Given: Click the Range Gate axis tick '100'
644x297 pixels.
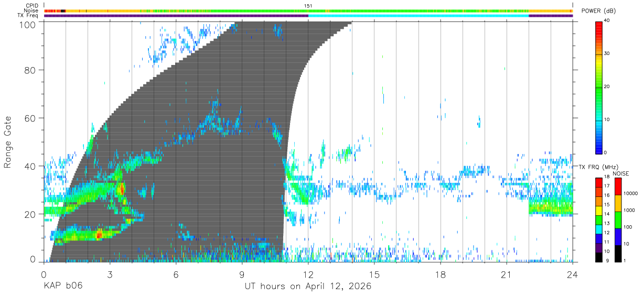Looking at the screenshot, I should coord(27,24).
